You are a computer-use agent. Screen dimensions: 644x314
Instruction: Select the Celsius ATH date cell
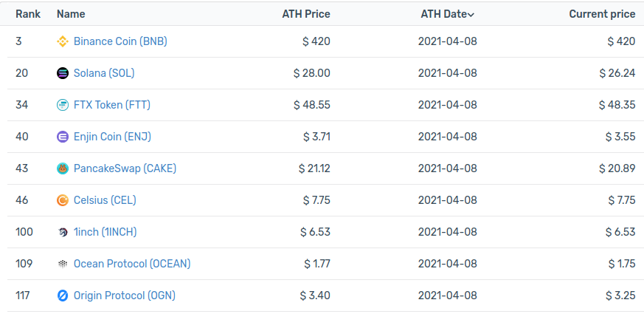point(447,200)
